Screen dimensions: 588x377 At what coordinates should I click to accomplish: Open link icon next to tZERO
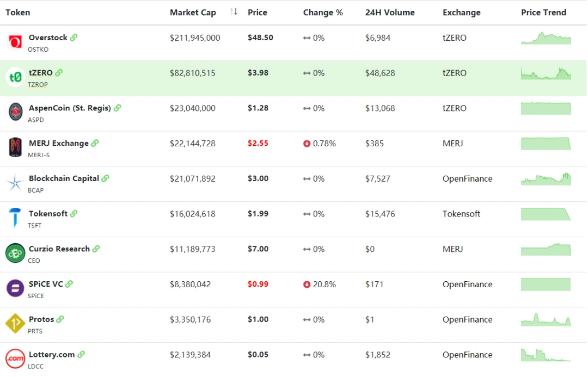[x=59, y=73]
